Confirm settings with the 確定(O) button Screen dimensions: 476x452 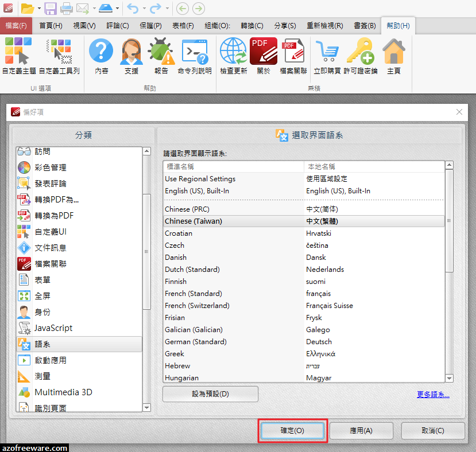[292, 430]
